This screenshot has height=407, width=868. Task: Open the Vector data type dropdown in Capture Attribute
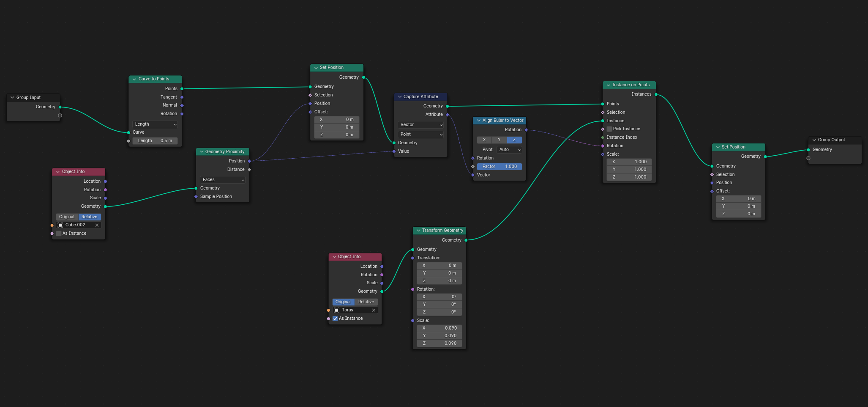point(420,125)
